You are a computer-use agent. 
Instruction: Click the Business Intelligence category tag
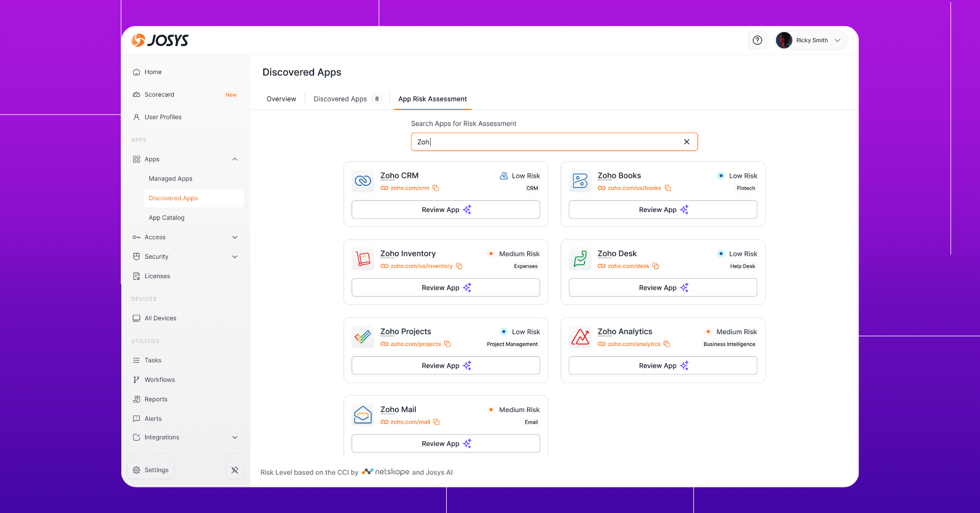pyautogui.click(x=729, y=344)
